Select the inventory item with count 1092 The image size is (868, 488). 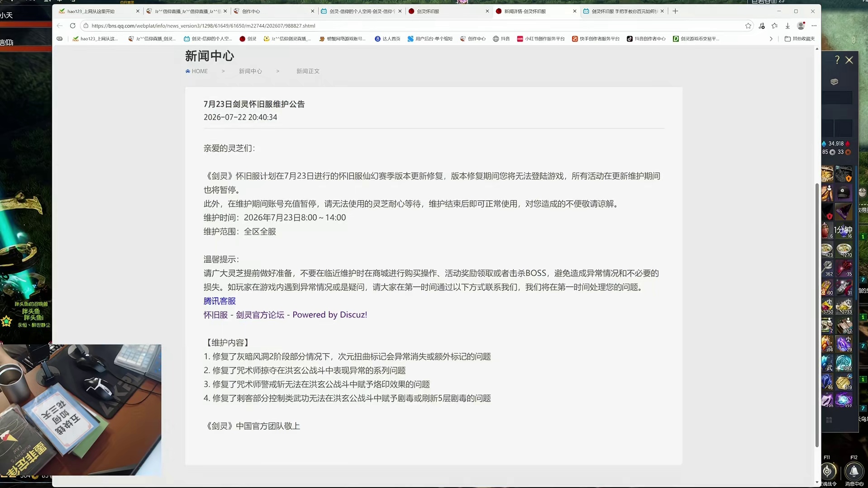click(844, 363)
